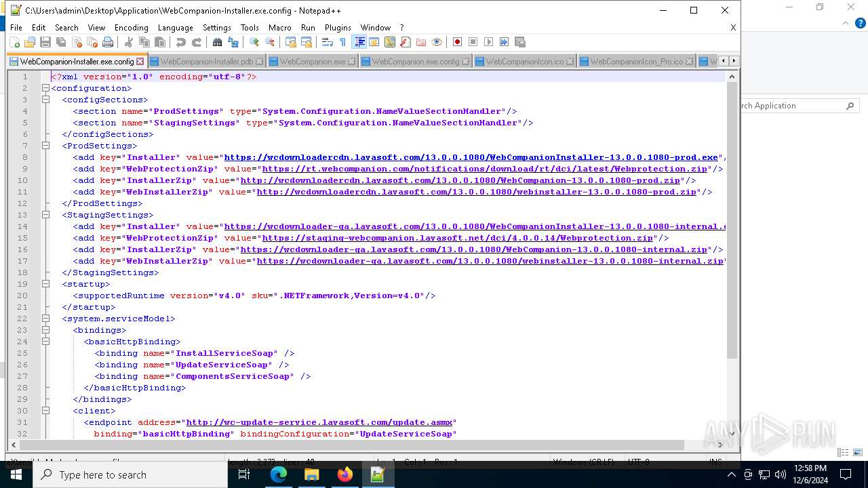Click the Save All toolbar icon

(61, 42)
